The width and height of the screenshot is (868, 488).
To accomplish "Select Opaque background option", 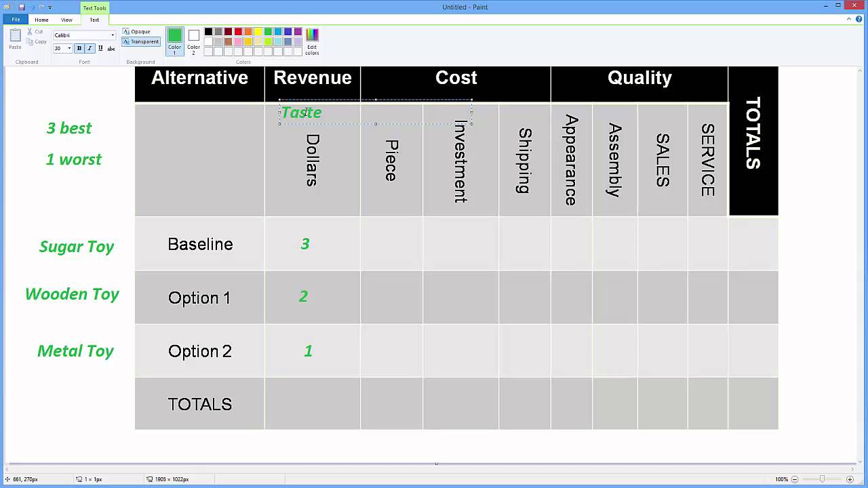I will point(138,32).
